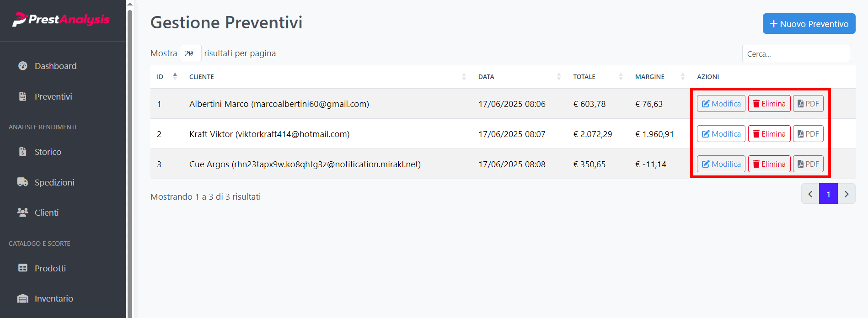Click Nuovo Preventivo button

pos(809,24)
